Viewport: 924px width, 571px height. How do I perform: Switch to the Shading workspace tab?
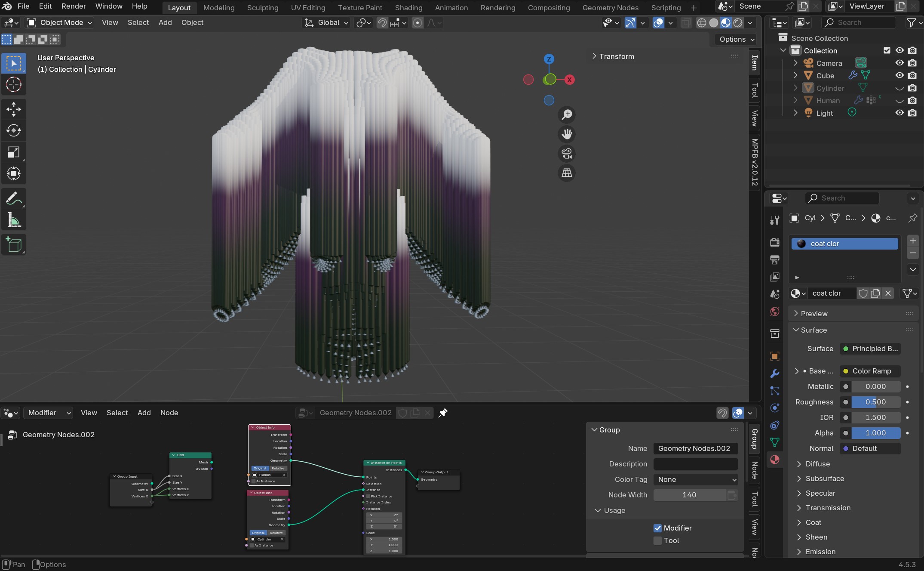tap(408, 7)
